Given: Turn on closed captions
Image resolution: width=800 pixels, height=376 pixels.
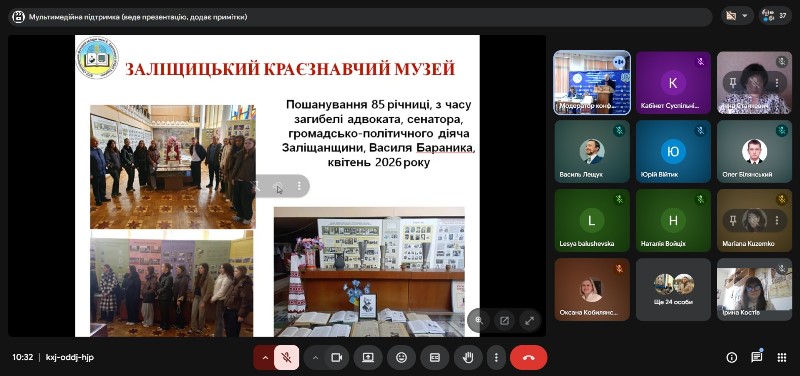Looking at the screenshot, I should click(x=435, y=358).
